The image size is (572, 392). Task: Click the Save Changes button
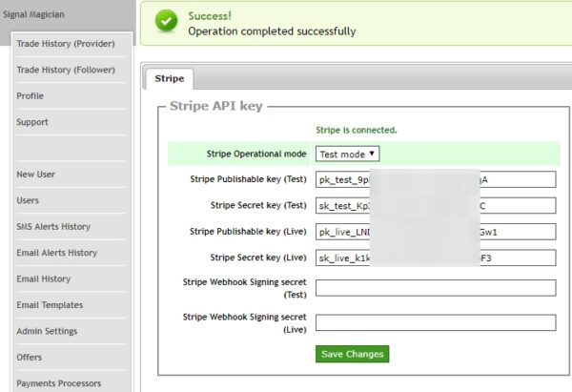pyautogui.click(x=352, y=354)
